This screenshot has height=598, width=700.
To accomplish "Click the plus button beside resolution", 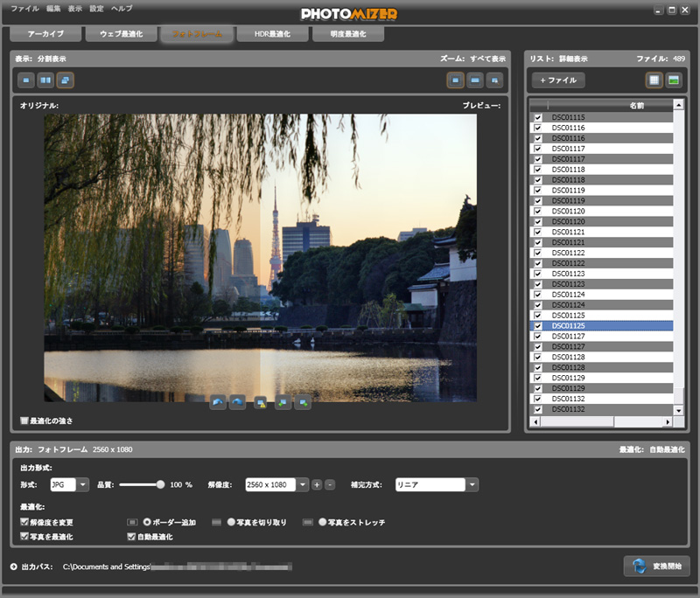I will tap(317, 484).
